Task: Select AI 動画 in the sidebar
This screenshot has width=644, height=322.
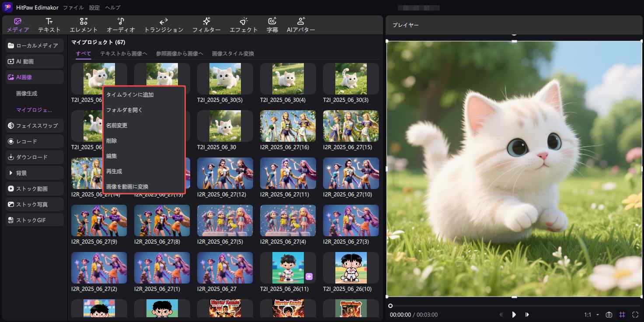Action: click(x=35, y=61)
